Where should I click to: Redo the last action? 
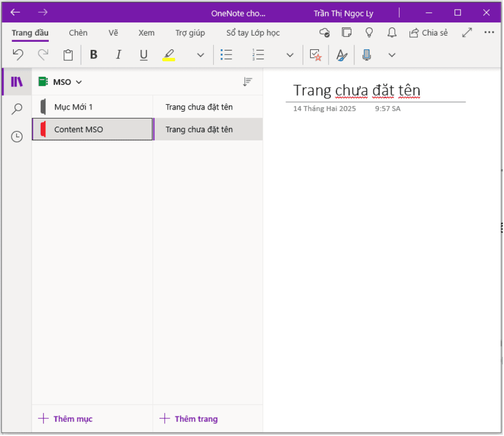43,55
